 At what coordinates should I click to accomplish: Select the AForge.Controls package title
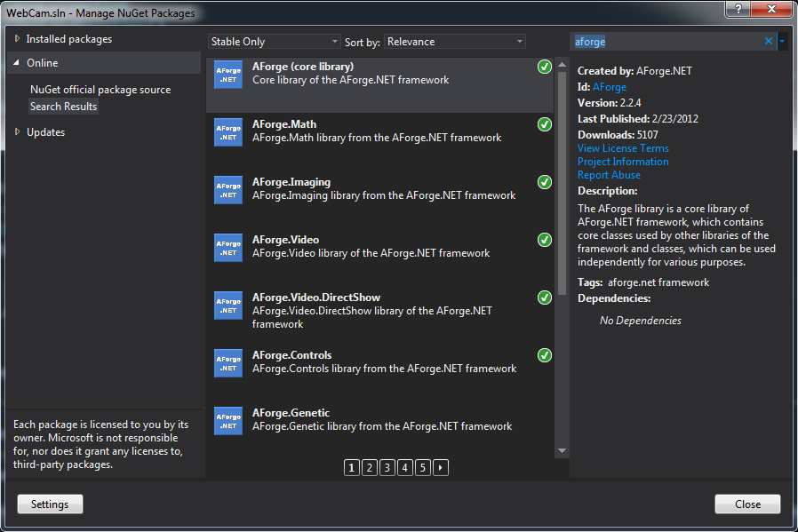291,355
